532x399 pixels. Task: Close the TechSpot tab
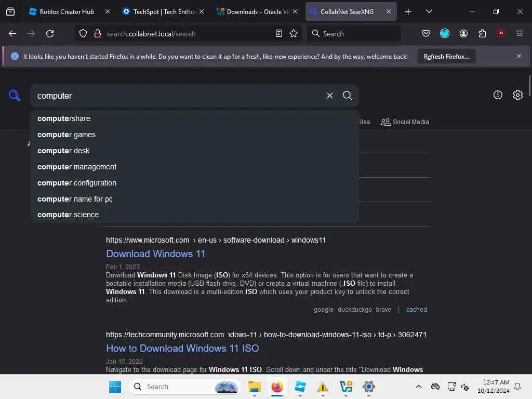point(202,11)
